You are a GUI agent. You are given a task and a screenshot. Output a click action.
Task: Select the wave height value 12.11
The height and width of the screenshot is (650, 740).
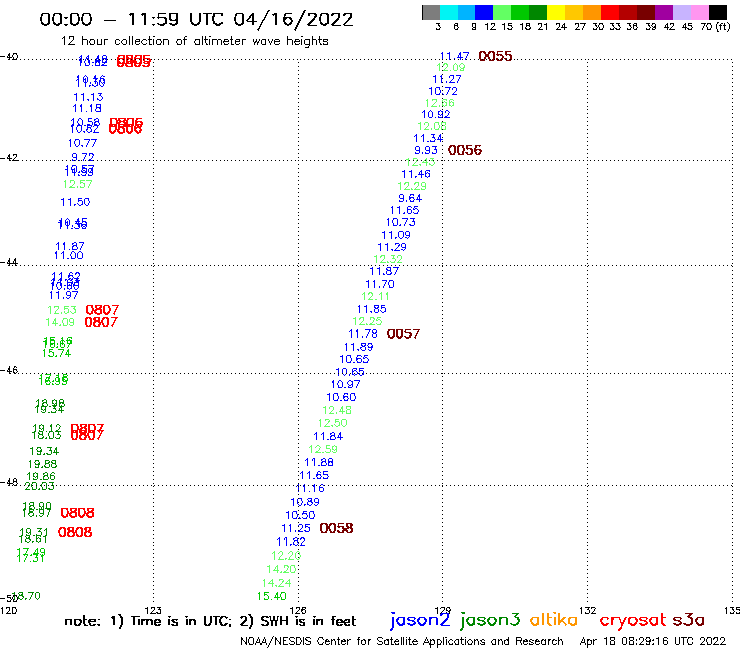[x=376, y=296]
